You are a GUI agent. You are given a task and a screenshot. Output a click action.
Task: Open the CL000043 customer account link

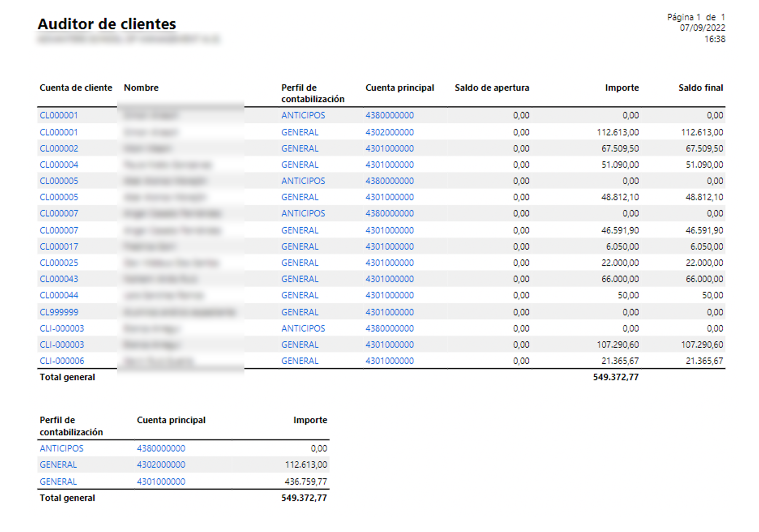pyautogui.click(x=59, y=279)
